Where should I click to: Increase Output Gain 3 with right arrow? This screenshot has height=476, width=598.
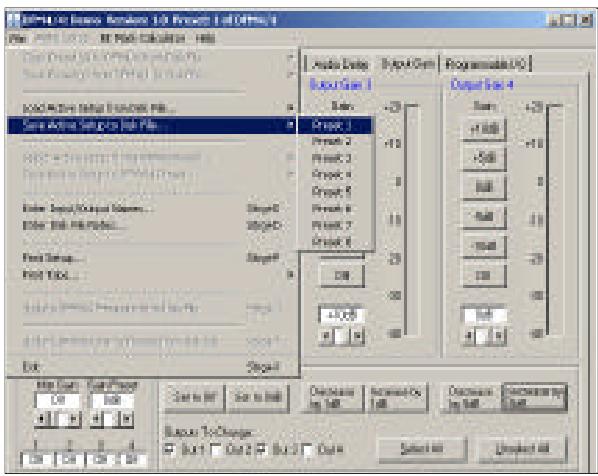(x=358, y=336)
